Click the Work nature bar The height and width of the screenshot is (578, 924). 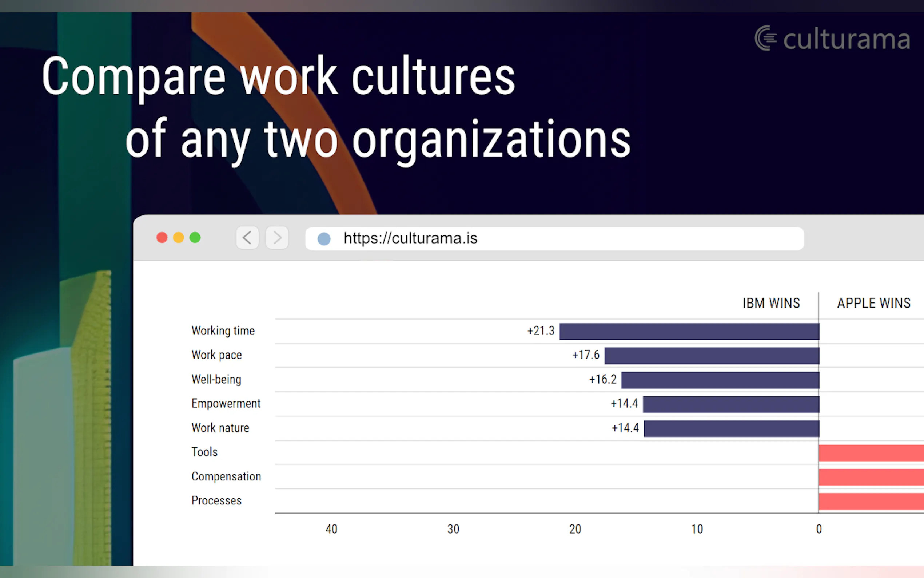coord(731,428)
